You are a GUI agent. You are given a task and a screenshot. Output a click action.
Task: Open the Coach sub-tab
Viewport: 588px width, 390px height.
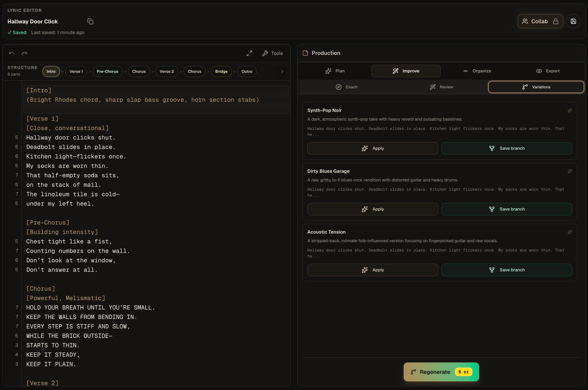coord(346,87)
